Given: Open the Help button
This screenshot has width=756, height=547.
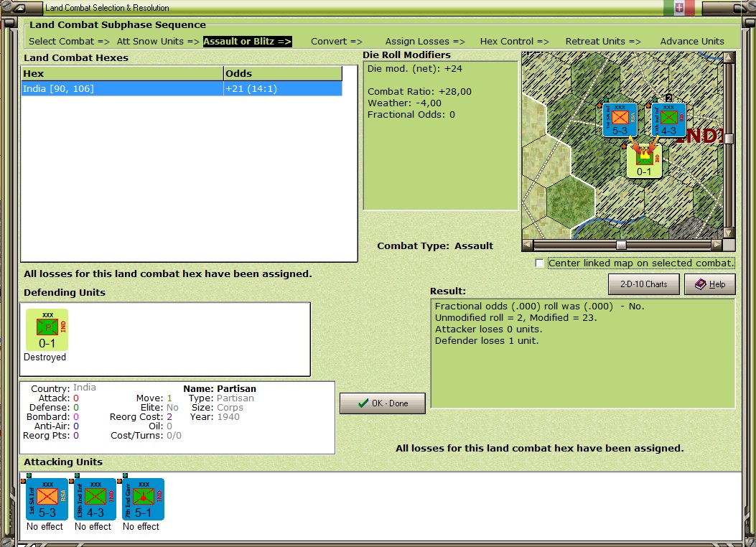Looking at the screenshot, I should click(x=710, y=284).
